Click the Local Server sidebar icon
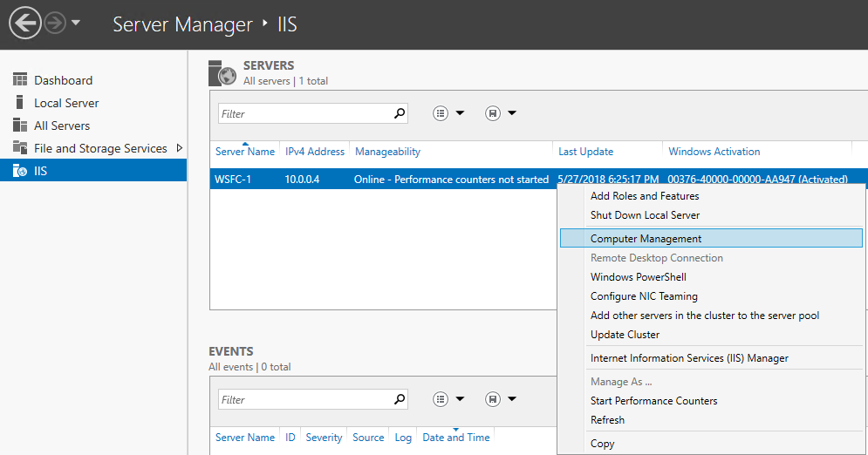Viewport: 868px width, 455px height. pos(20,103)
